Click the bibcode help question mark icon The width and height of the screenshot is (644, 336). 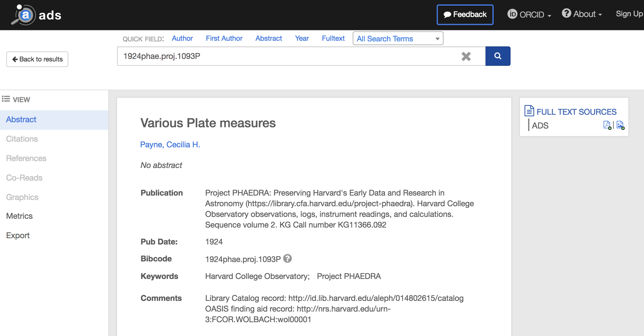[x=288, y=259]
